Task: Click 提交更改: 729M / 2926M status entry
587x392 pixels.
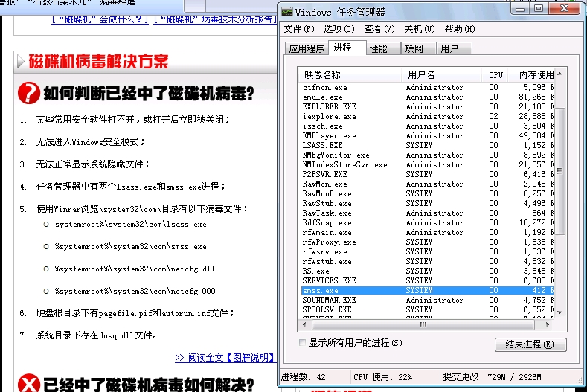Action: tap(493, 377)
